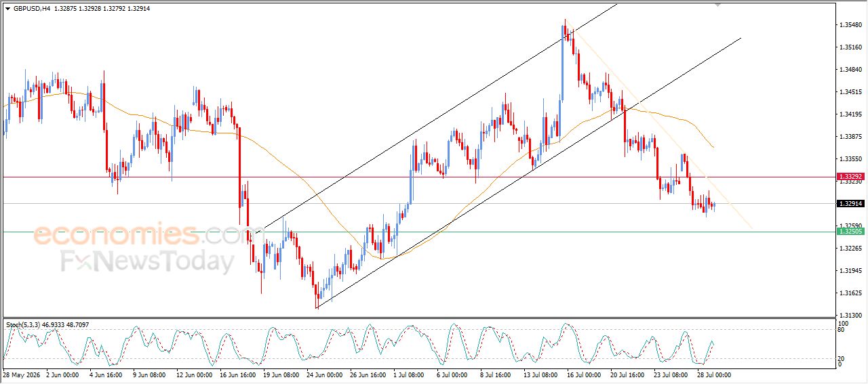Image resolution: width=868 pixels, height=384 pixels.
Task: Click the gray chart shift triangle marker
Action: pos(718,5)
